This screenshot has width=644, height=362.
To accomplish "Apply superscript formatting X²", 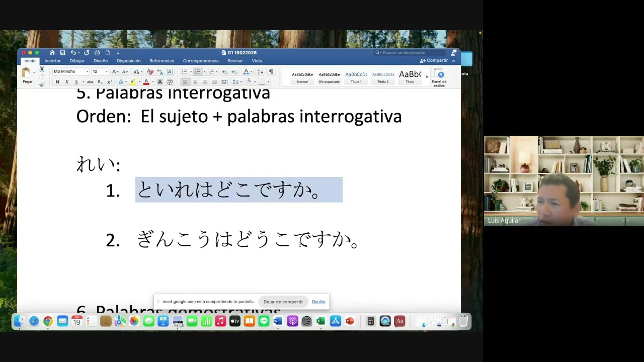I will (x=109, y=82).
